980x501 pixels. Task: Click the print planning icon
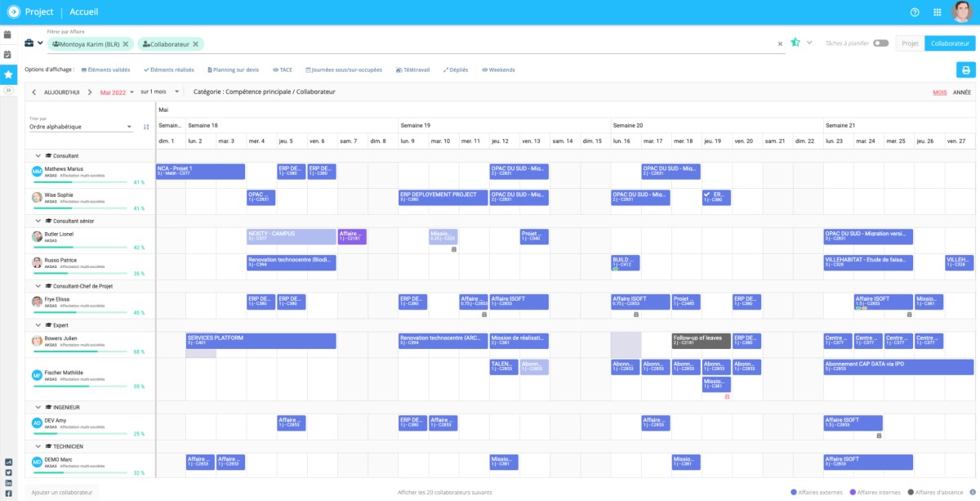click(964, 69)
